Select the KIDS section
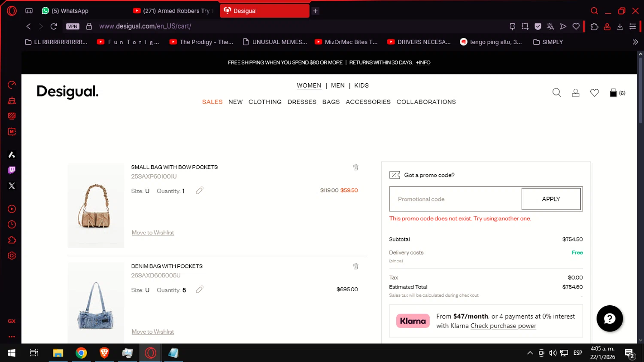This screenshot has height=362, width=644. 361,85
